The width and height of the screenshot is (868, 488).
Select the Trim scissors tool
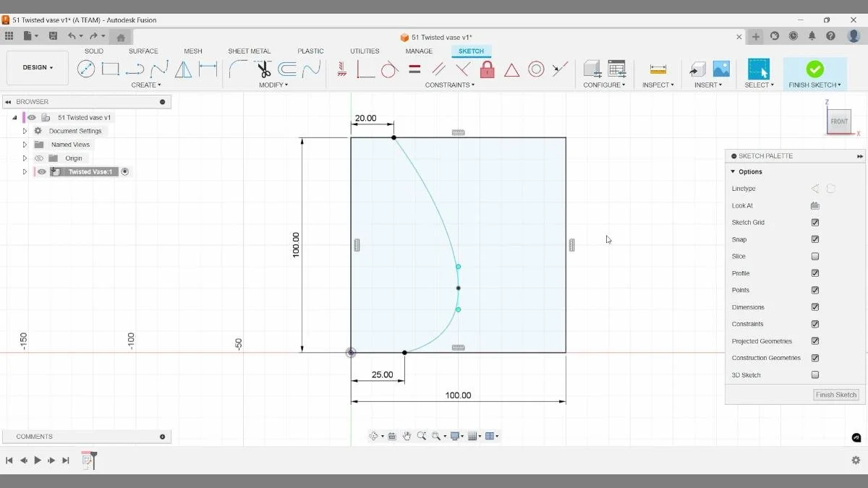click(263, 69)
